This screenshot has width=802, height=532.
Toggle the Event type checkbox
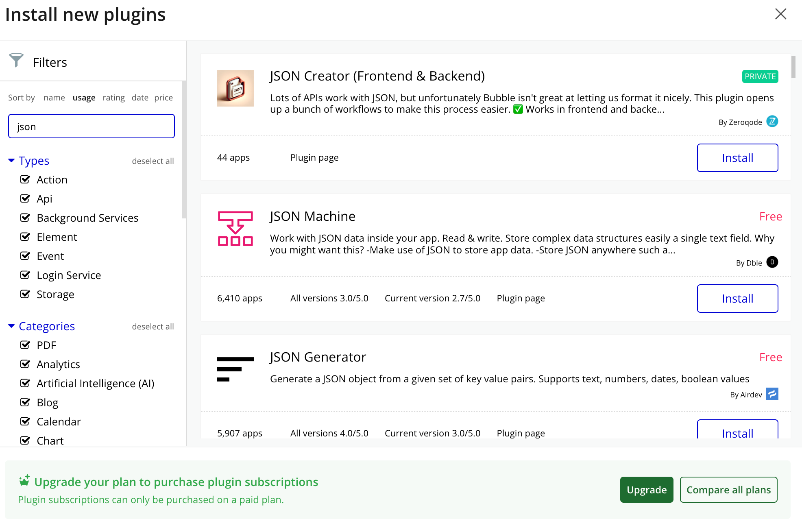(x=25, y=256)
